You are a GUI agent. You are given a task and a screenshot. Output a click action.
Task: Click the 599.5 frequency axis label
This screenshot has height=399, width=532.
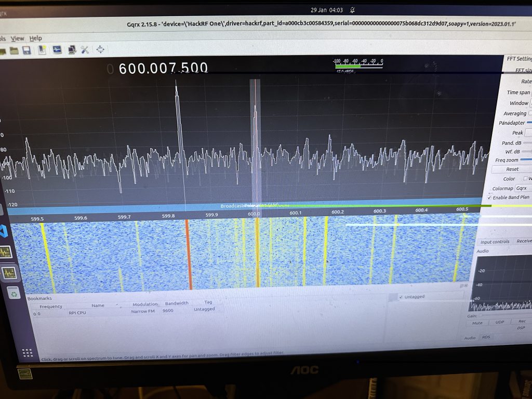[37, 219]
